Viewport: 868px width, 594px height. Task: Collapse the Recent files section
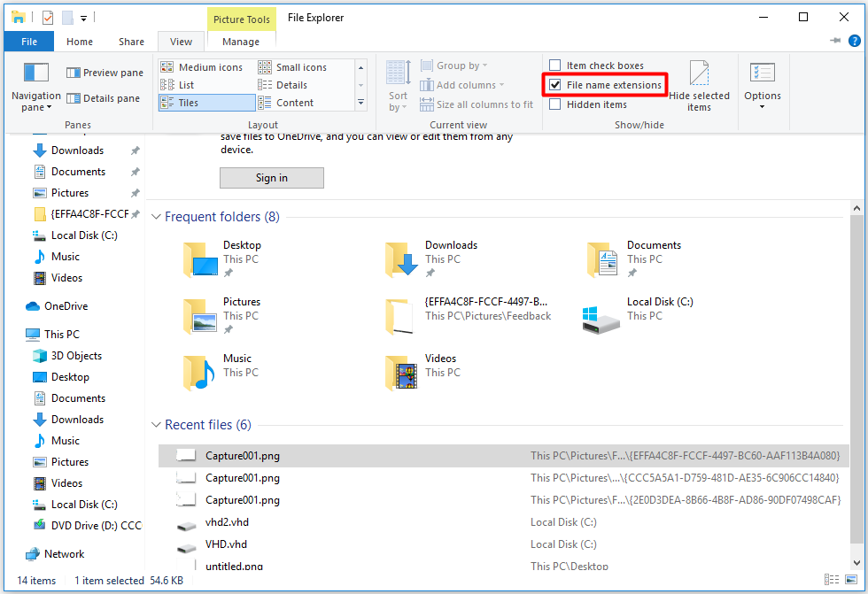[x=156, y=425]
